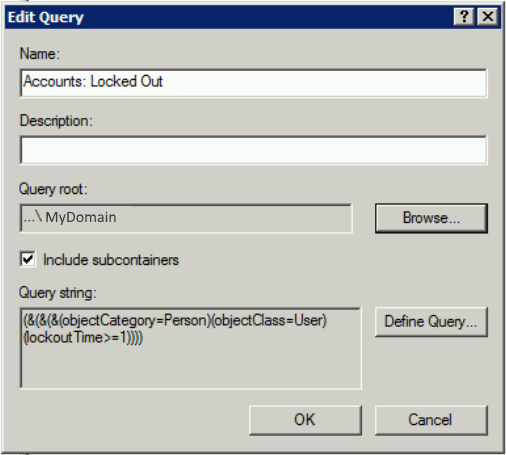Viewport: 506px width, 455px height.
Task: Click the Query root MyDomain field
Action: 186,218
